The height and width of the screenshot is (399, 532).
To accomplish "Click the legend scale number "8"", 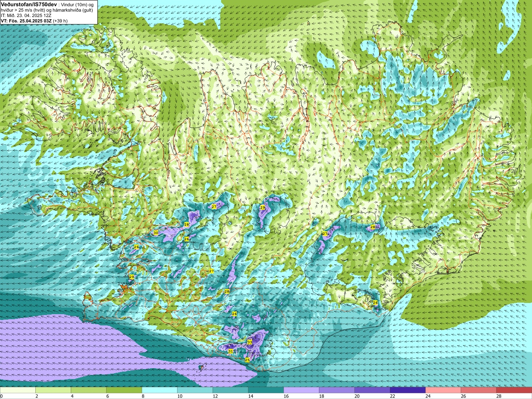I will click(x=143, y=396).
